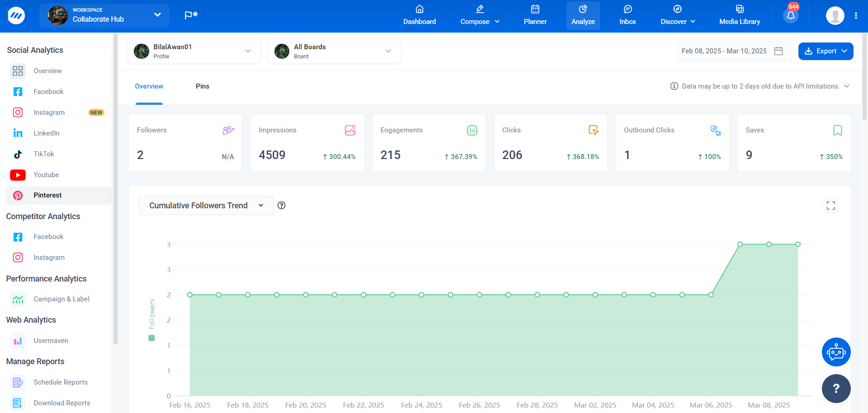Click the calendar icon in date range
The height and width of the screenshot is (413, 868).
(778, 51)
